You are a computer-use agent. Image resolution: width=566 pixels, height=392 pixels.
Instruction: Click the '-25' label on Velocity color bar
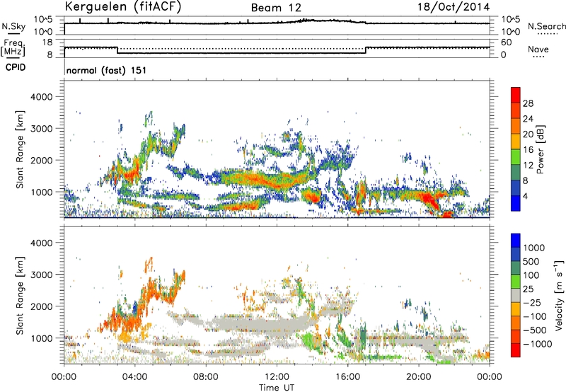tap(533, 303)
